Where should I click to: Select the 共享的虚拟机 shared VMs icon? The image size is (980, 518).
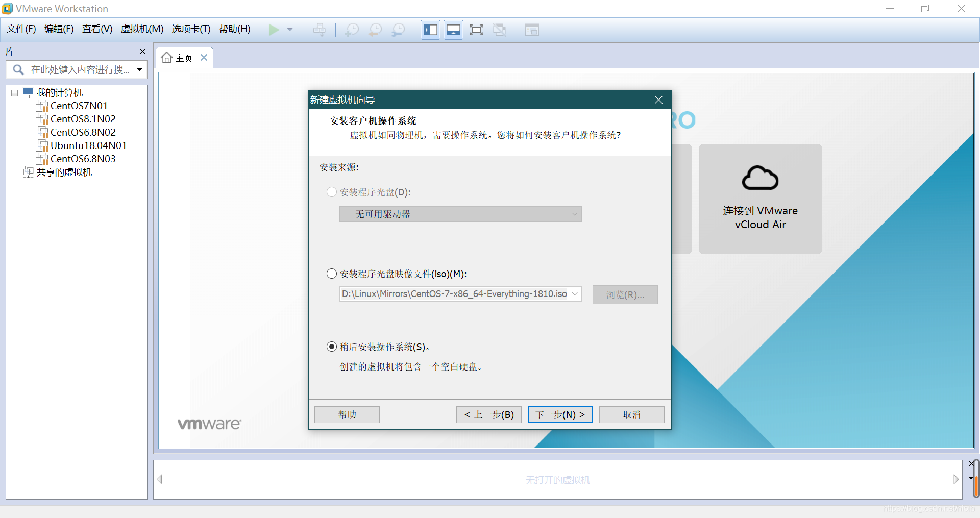[x=29, y=172]
